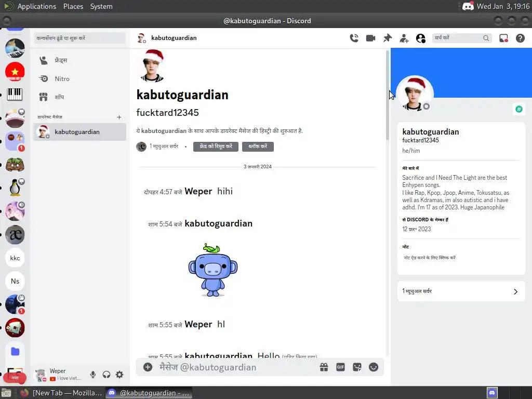
Task: Open Weper user status panel
Action: [x=59, y=375]
